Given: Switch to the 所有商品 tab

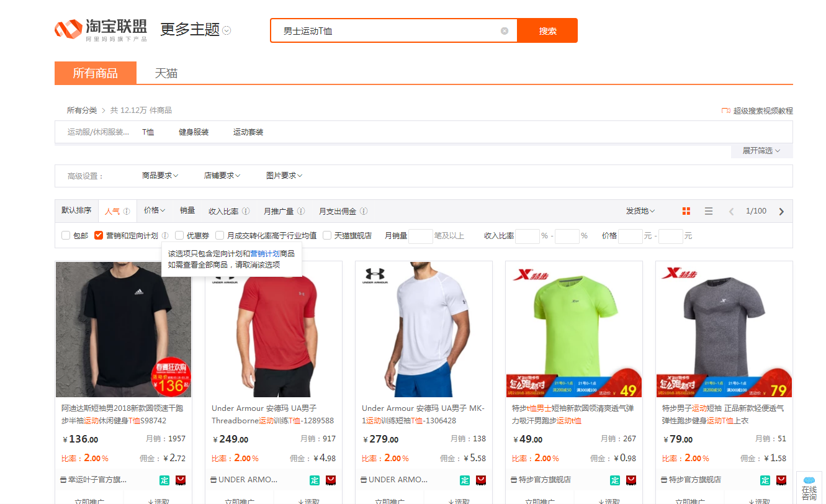Looking at the screenshot, I should click(x=95, y=73).
